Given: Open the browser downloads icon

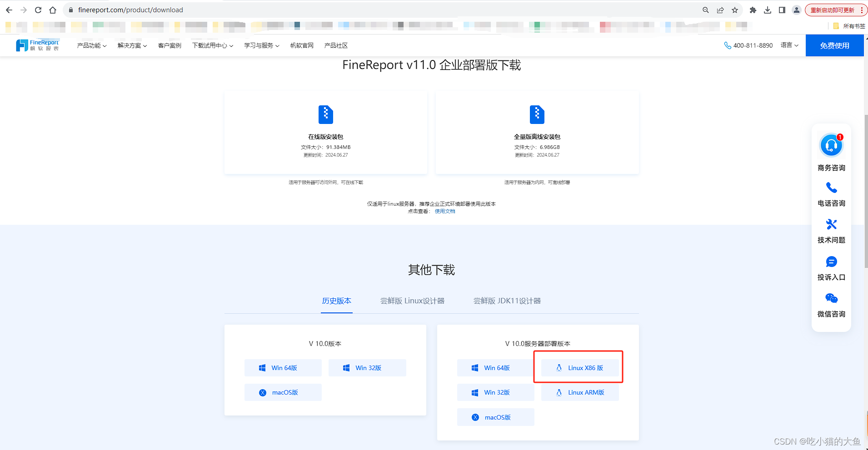Looking at the screenshot, I should (768, 10).
